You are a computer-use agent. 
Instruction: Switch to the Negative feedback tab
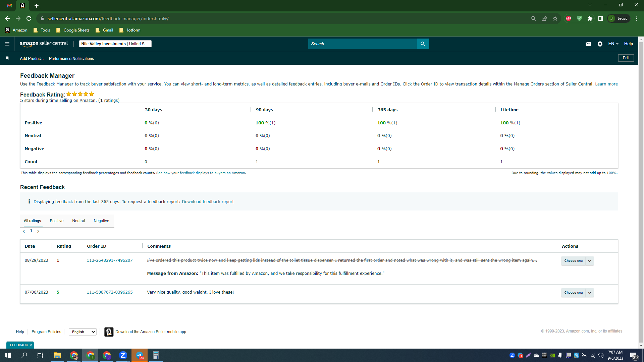click(x=101, y=221)
